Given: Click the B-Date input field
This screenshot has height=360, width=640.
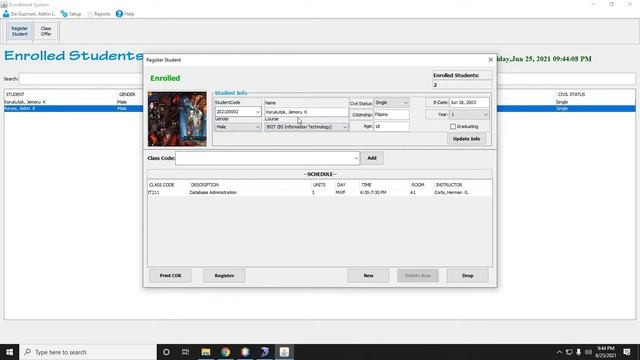Looking at the screenshot, I should pyautogui.click(x=469, y=102).
